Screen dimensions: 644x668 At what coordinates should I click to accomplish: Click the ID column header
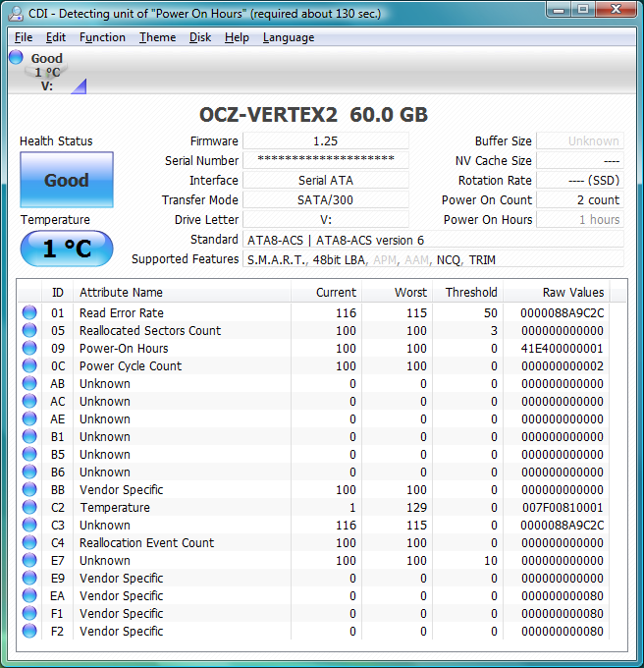click(x=58, y=293)
